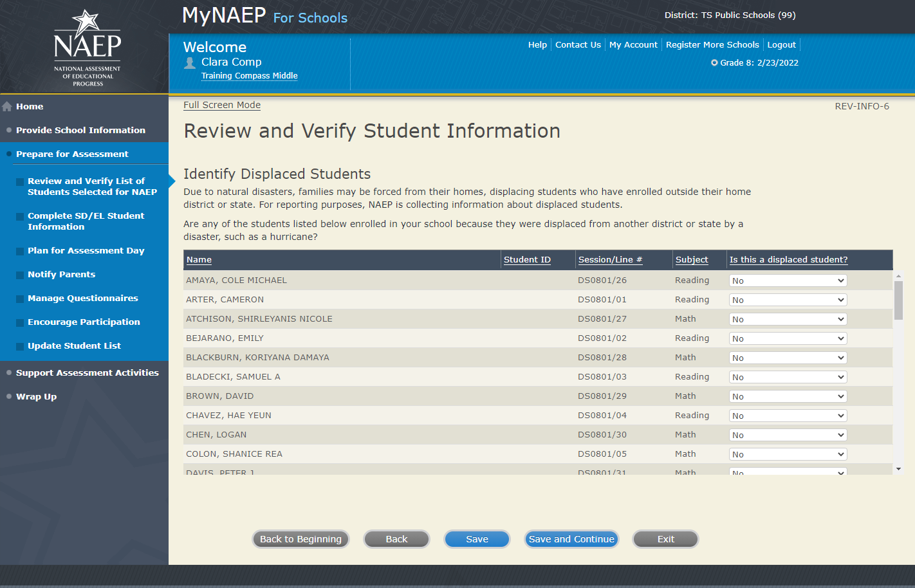Open Support Assessment Activities menu
This screenshot has height=588, width=915.
(87, 372)
